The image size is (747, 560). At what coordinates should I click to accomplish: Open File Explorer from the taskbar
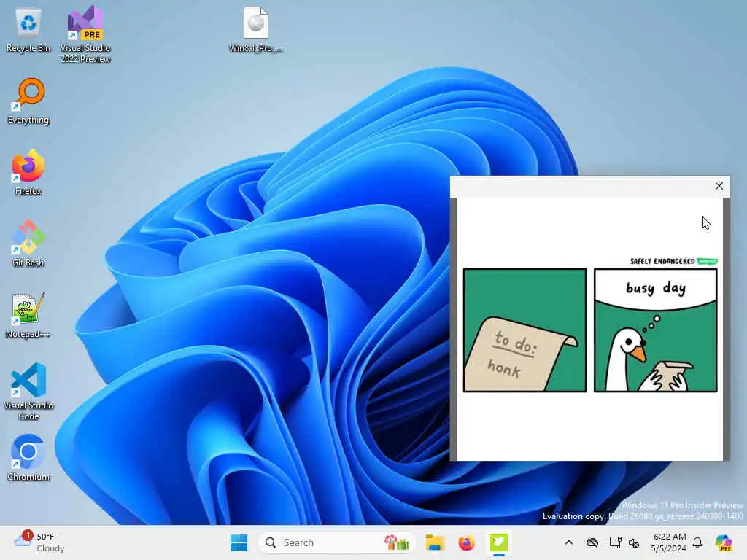[x=435, y=542]
